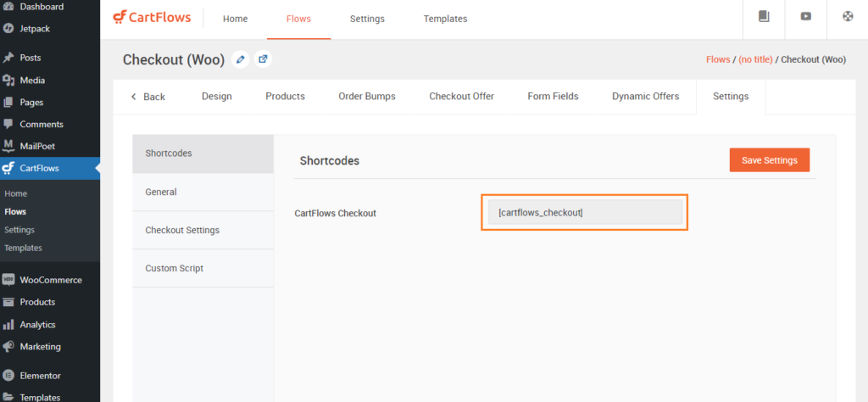Open Marketing in WordPress sidebar

tap(41, 347)
